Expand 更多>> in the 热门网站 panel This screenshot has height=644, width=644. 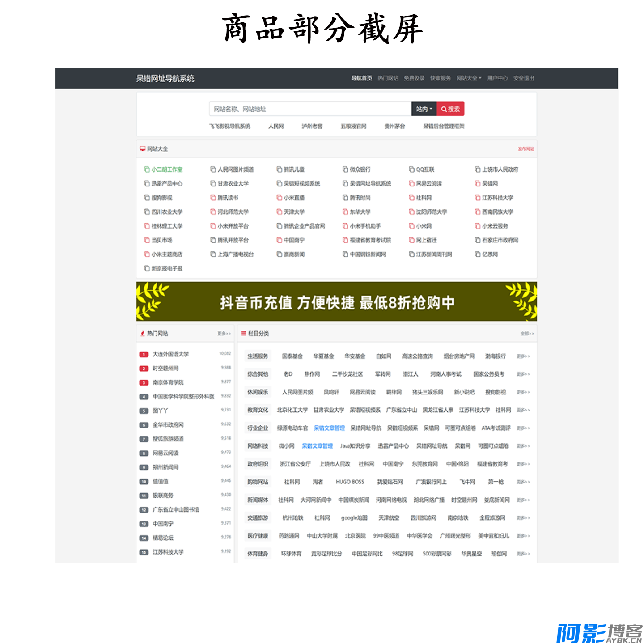pos(224,334)
